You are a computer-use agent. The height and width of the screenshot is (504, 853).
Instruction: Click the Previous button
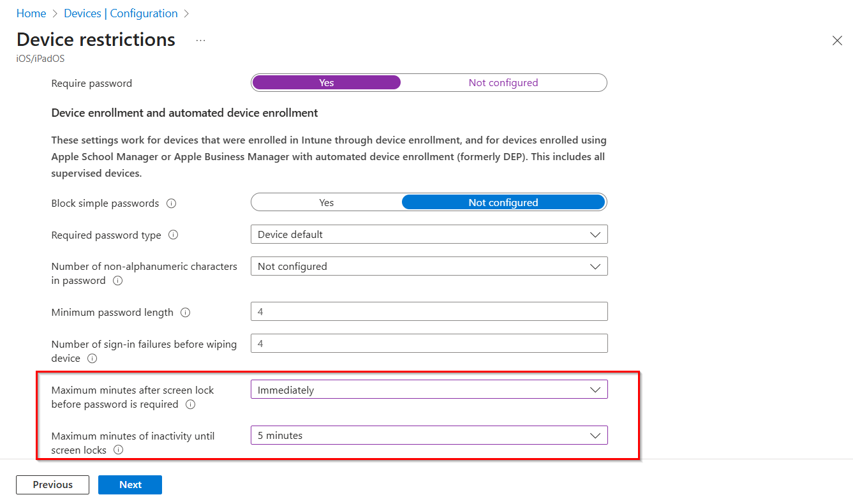(x=52, y=484)
